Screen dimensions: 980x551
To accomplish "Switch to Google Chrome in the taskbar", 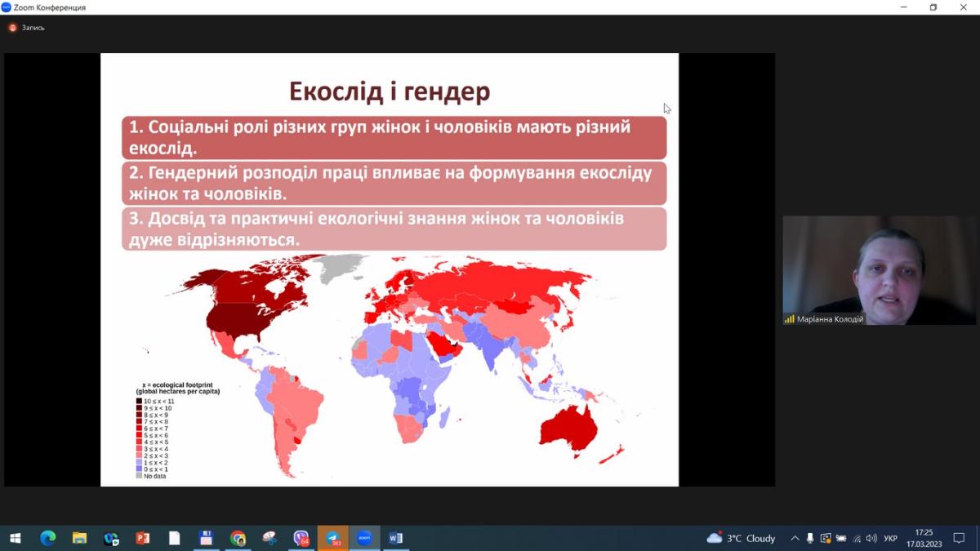I will coord(238,538).
